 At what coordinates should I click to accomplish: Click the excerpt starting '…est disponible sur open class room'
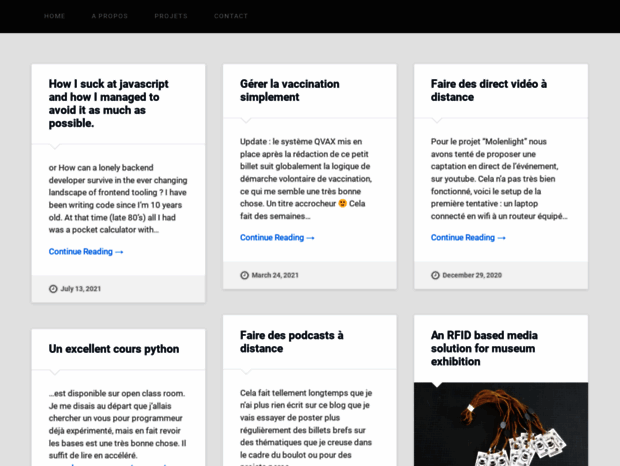[117, 424]
